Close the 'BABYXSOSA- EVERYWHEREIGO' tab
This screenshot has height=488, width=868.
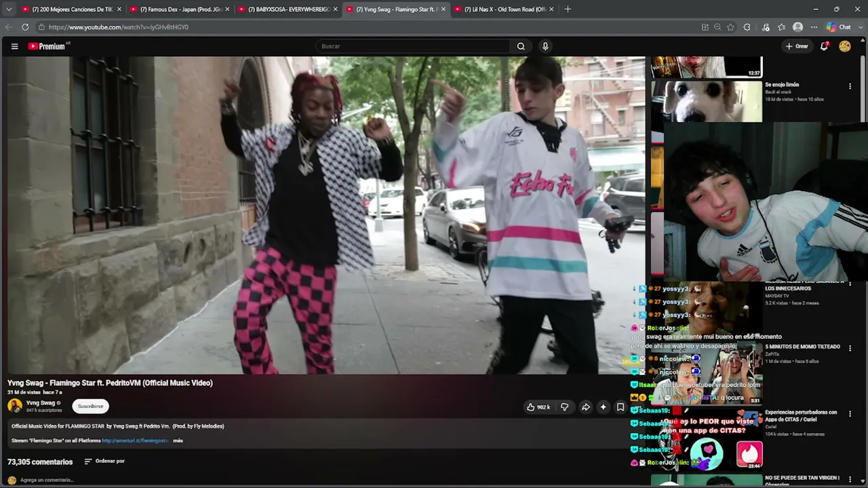coord(335,9)
